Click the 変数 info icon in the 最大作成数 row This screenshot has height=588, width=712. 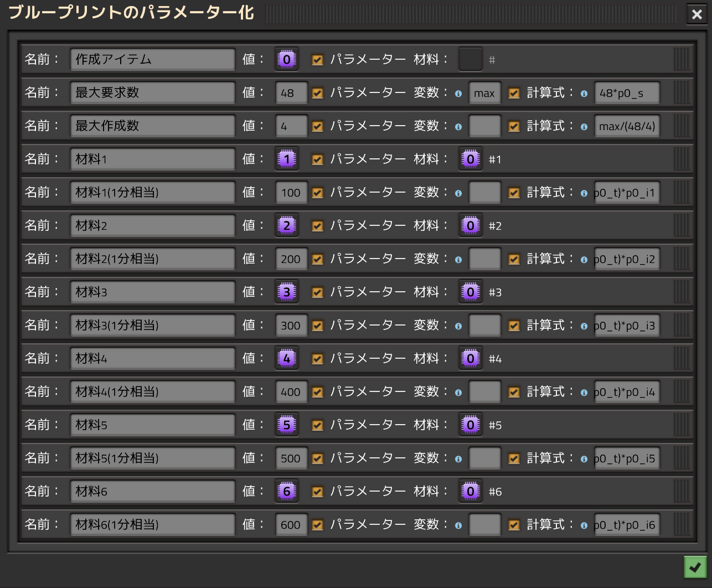click(x=458, y=127)
